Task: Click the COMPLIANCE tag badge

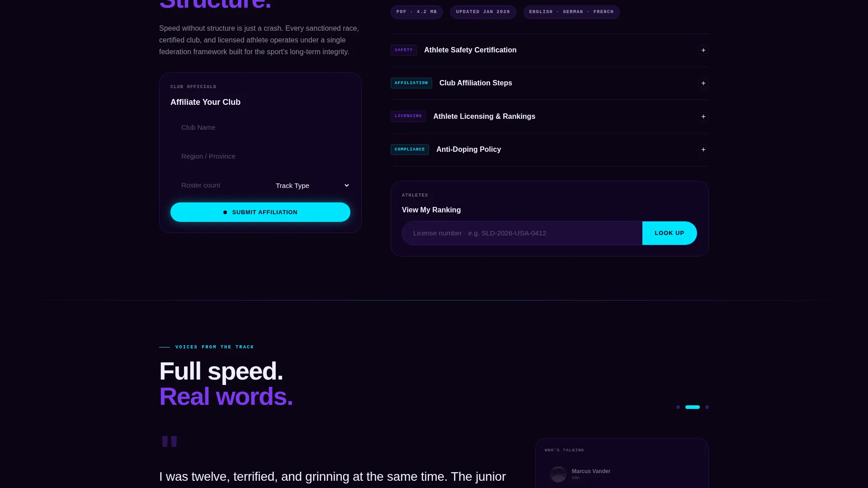Action: click(410, 150)
